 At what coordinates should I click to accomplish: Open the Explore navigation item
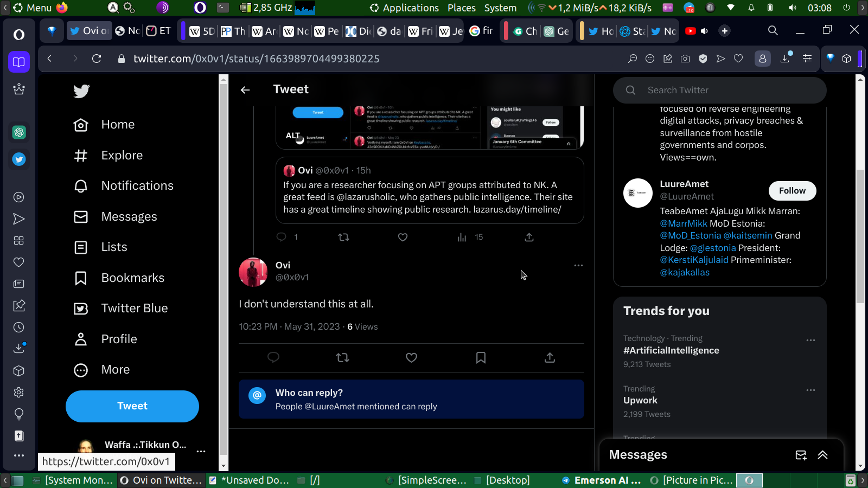(x=108, y=156)
